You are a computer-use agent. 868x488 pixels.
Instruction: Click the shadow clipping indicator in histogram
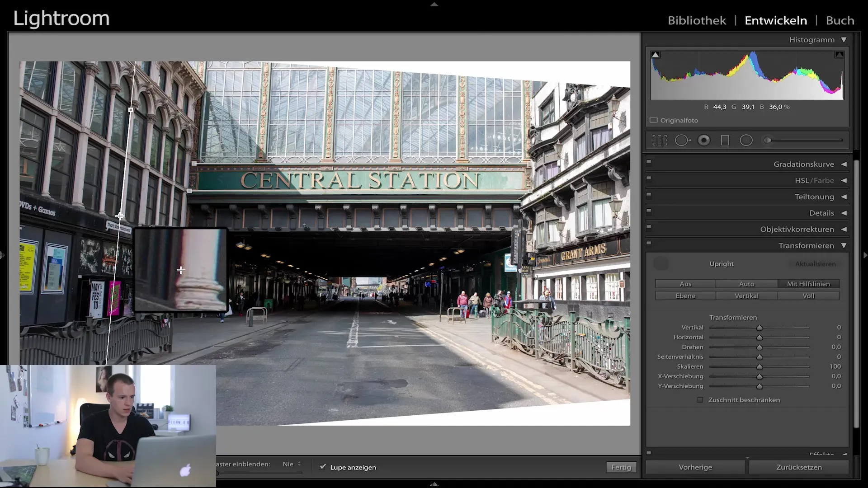[x=656, y=55]
